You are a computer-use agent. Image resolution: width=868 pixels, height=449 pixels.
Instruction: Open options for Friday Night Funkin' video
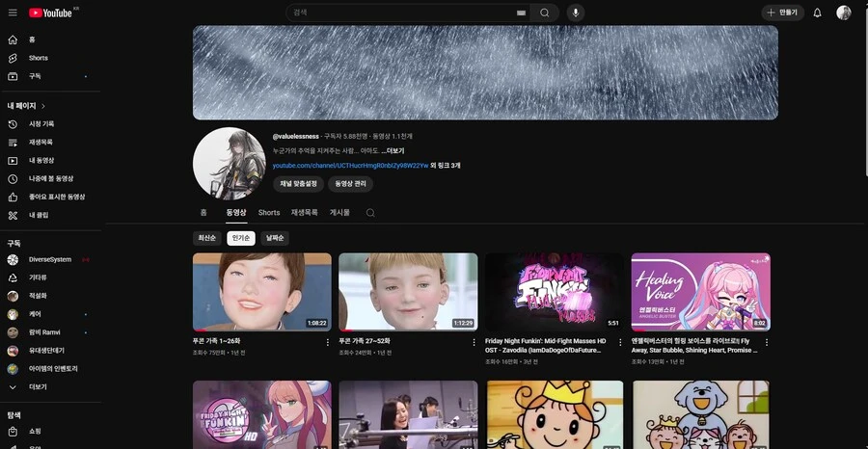click(620, 342)
